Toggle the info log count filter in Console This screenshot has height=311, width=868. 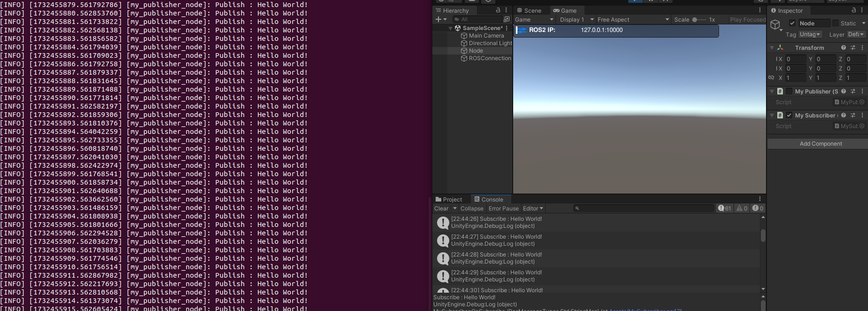[x=724, y=208]
